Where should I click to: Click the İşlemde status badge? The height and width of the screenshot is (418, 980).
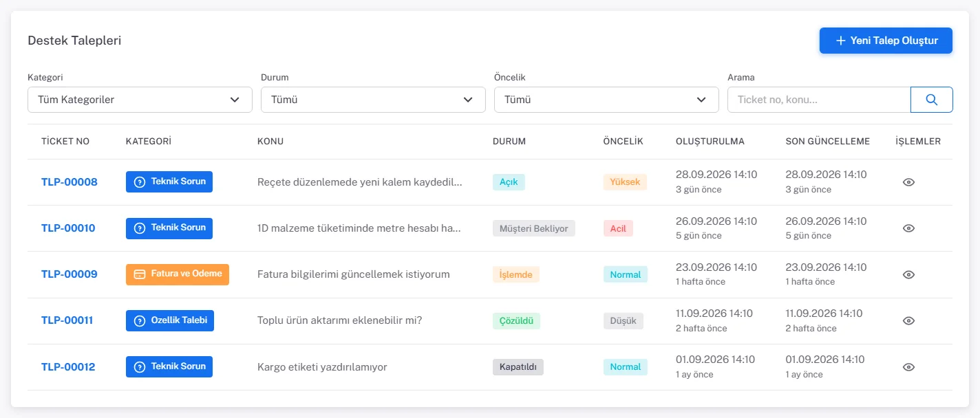tap(516, 274)
